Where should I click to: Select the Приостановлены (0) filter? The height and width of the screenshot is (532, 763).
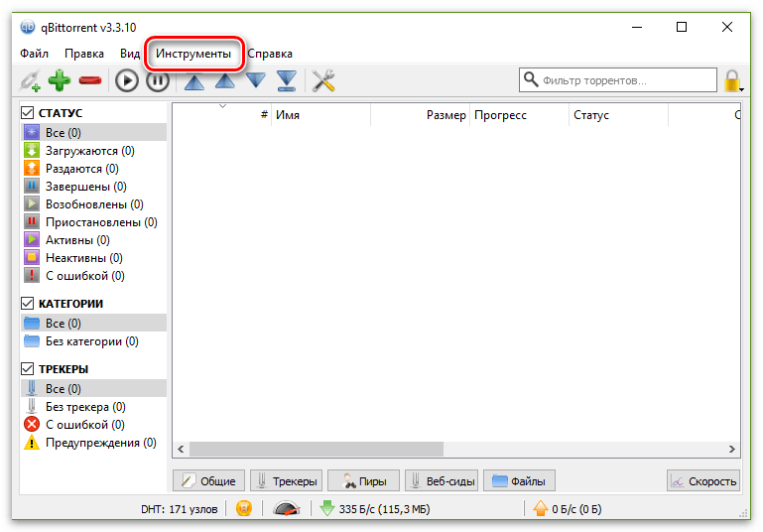point(94,222)
